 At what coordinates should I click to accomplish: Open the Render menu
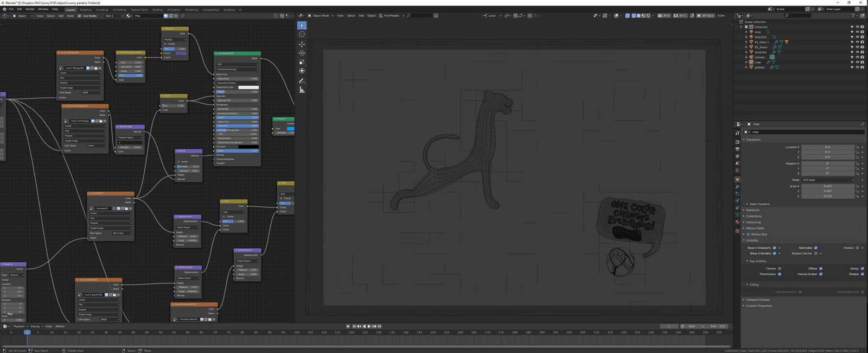point(30,9)
